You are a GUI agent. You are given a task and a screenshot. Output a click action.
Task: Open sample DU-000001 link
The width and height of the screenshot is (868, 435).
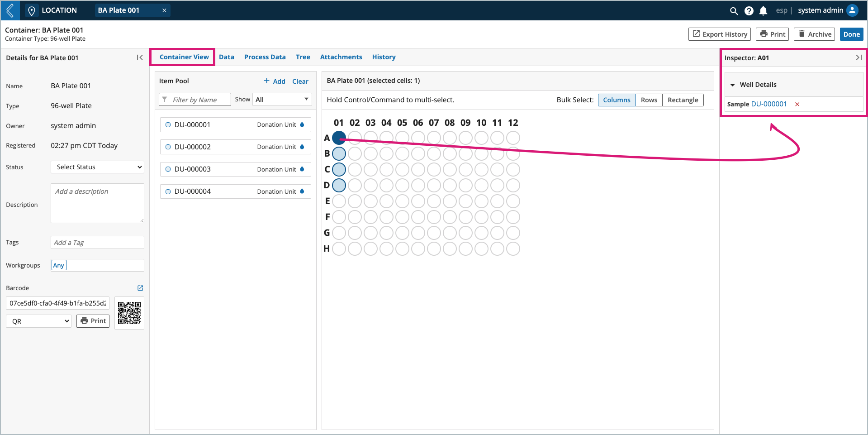point(769,104)
